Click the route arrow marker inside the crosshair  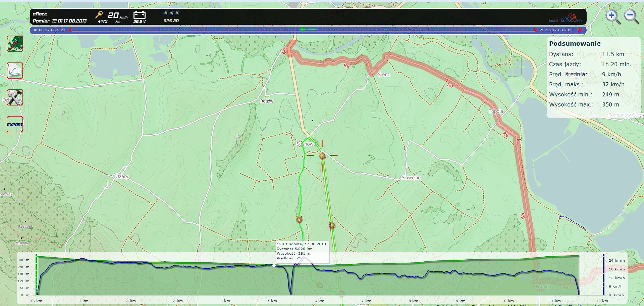click(322, 156)
